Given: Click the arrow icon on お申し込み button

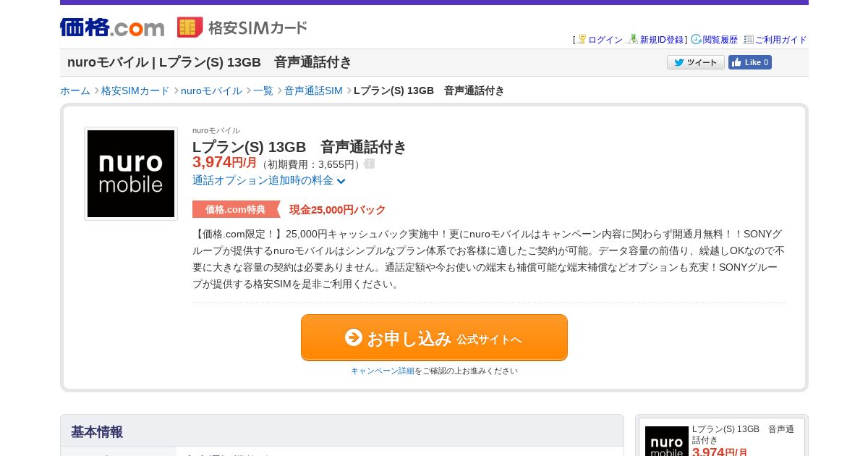Looking at the screenshot, I should (354, 337).
